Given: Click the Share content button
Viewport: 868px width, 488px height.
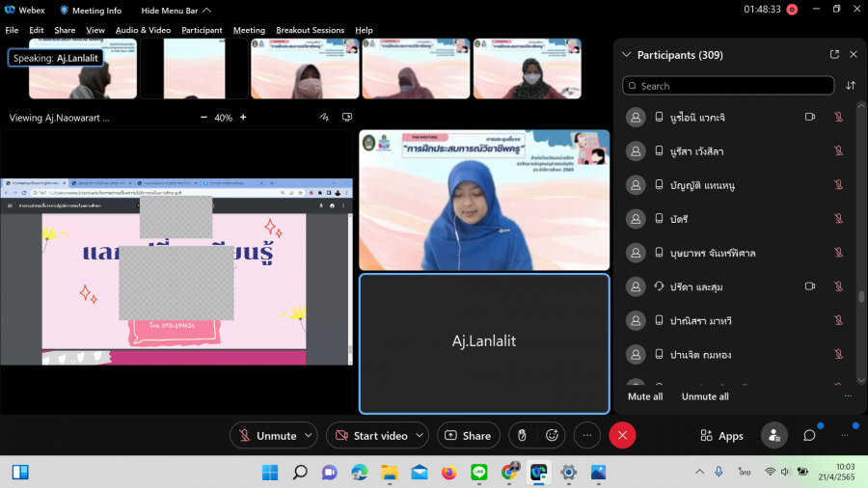Looking at the screenshot, I should [x=468, y=436].
